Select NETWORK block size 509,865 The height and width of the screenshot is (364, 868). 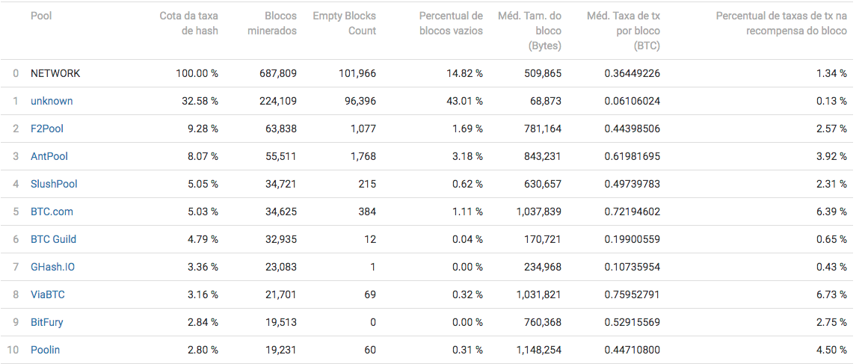543,73
